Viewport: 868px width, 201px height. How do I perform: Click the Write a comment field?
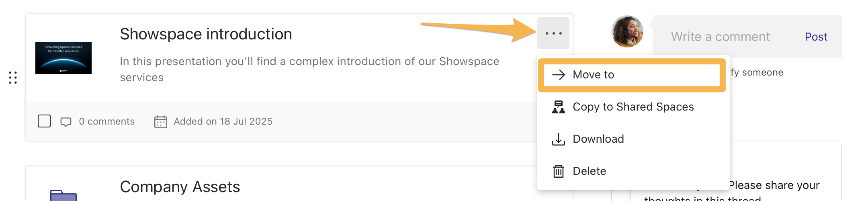pyautogui.click(x=720, y=37)
